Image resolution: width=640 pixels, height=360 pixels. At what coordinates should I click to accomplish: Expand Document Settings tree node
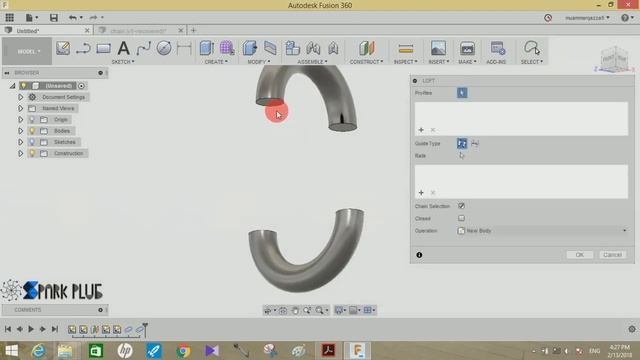20,97
